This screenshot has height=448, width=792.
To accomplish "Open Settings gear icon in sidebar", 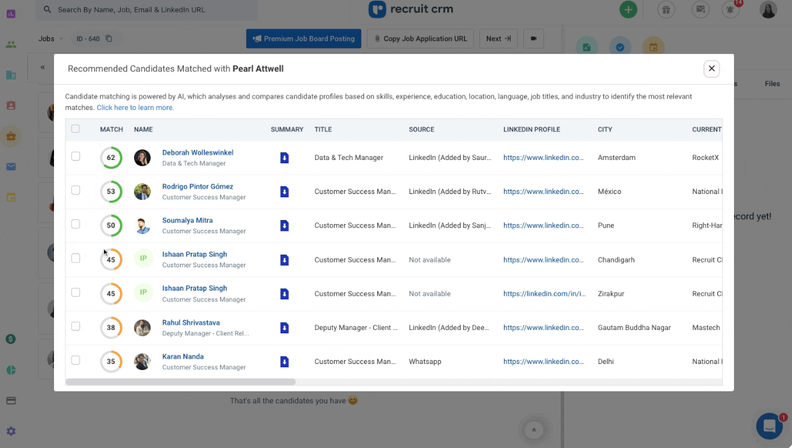I will pos(11,431).
